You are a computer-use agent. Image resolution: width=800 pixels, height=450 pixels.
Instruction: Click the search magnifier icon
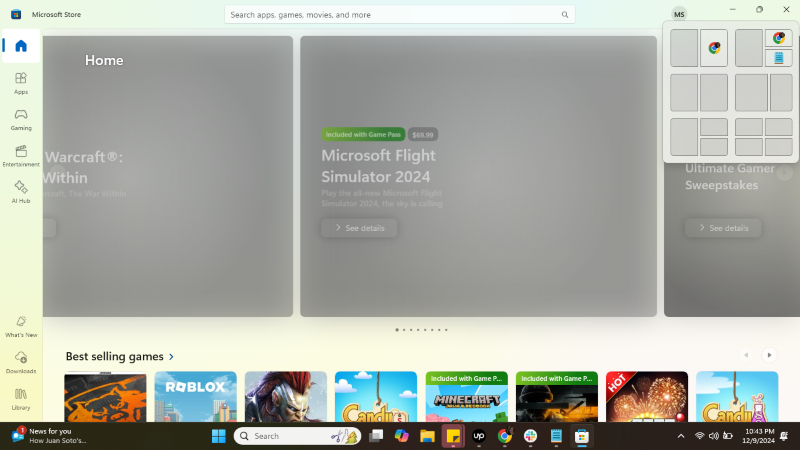pyautogui.click(x=565, y=15)
